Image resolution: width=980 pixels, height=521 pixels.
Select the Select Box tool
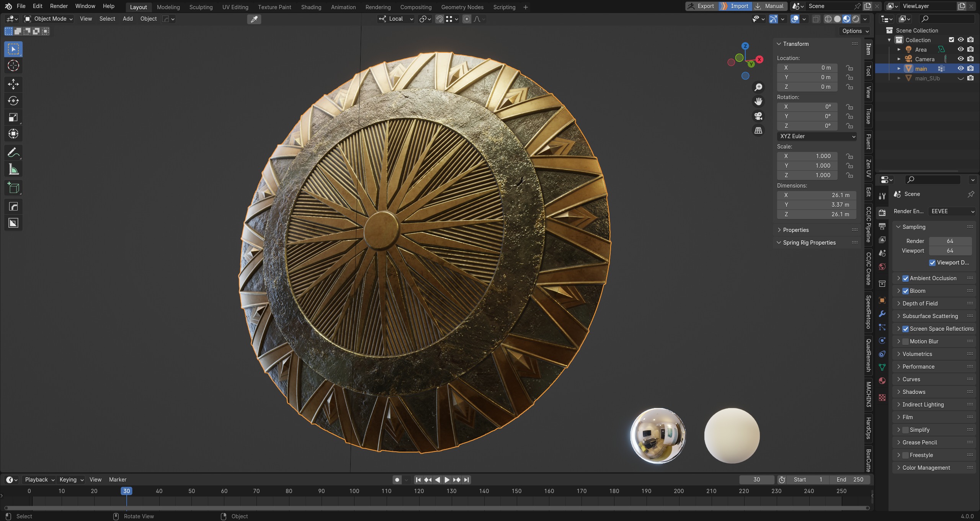click(x=13, y=49)
